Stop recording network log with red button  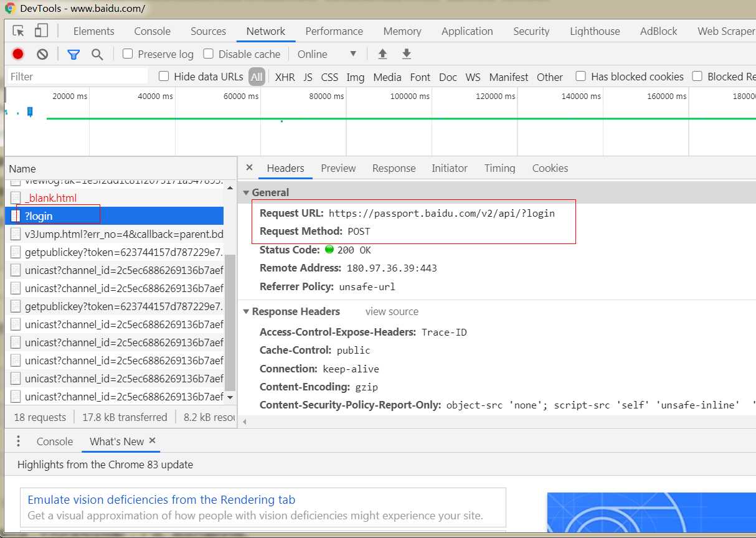coord(18,54)
